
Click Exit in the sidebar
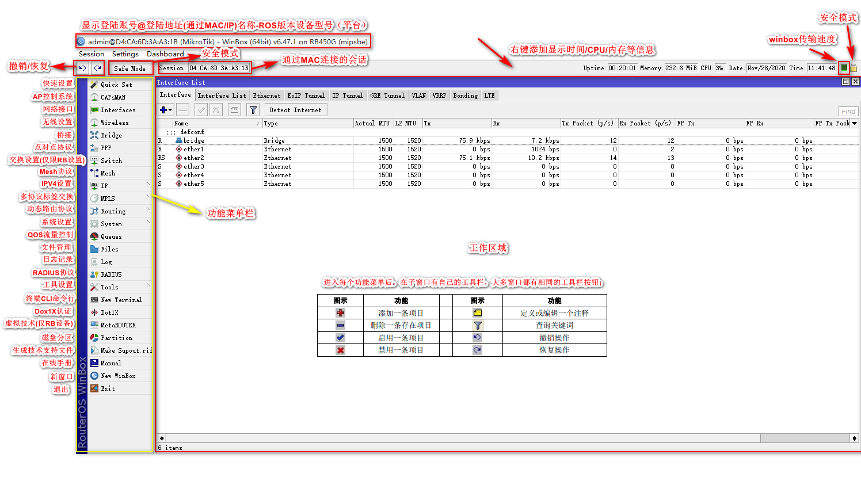pos(120,388)
